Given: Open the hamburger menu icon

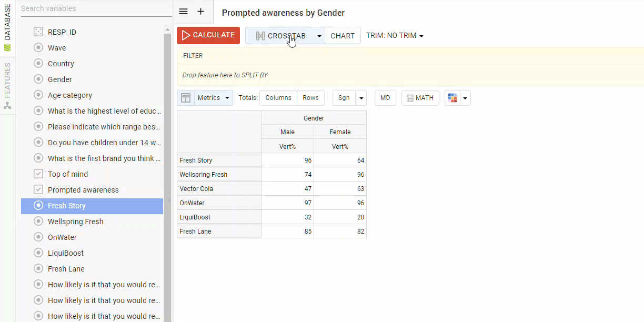Looking at the screenshot, I should tap(183, 12).
